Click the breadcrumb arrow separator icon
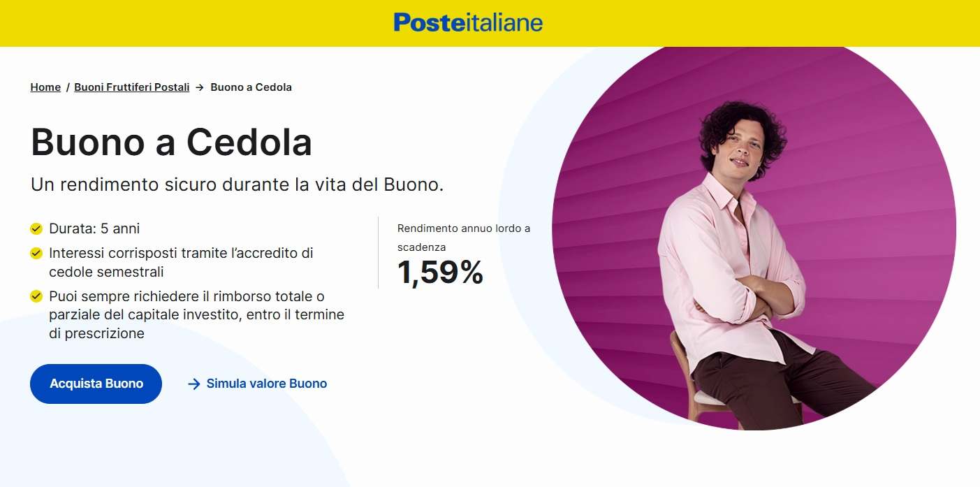 pos(200,87)
